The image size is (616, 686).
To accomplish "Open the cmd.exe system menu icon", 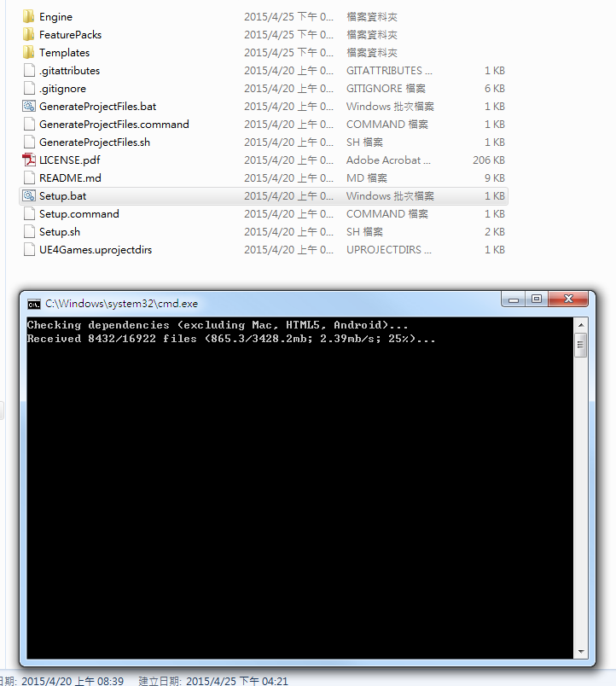I will coord(33,304).
